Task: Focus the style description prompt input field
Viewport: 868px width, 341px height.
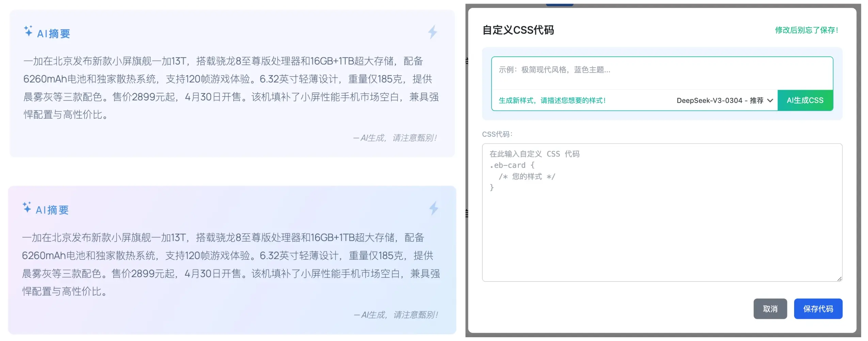Action: [x=662, y=73]
